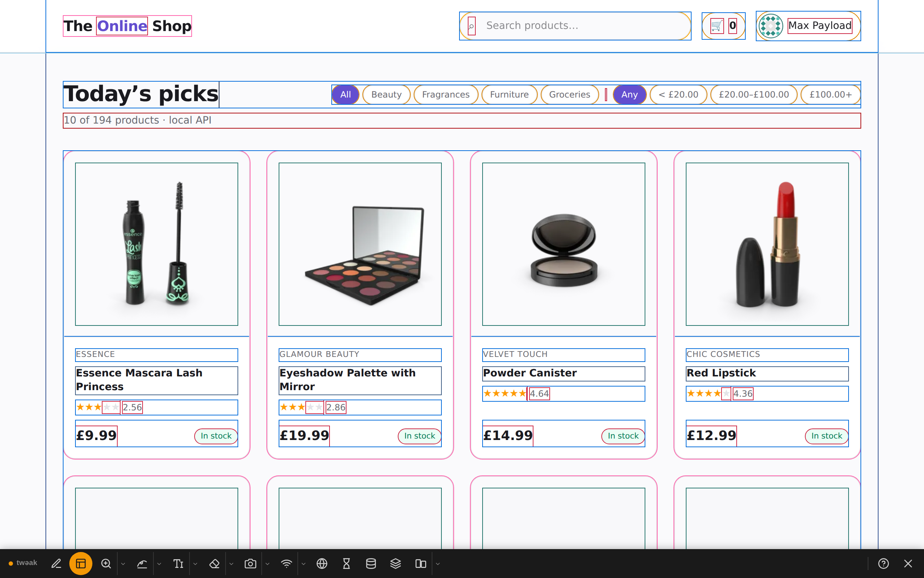Open the dropdown beside the wifi icon
This screenshot has height=578, width=924.
[x=304, y=564]
